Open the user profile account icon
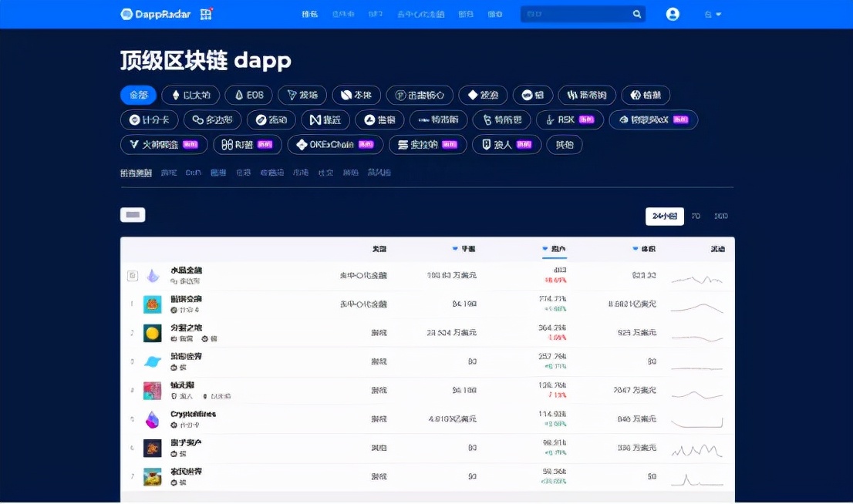The image size is (853, 504). [673, 13]
